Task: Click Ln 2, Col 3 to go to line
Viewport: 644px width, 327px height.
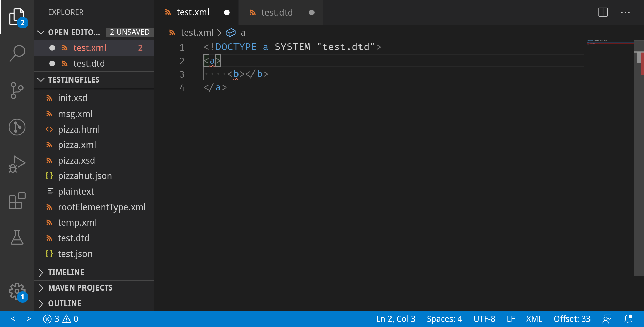Action: pos(396,319)
